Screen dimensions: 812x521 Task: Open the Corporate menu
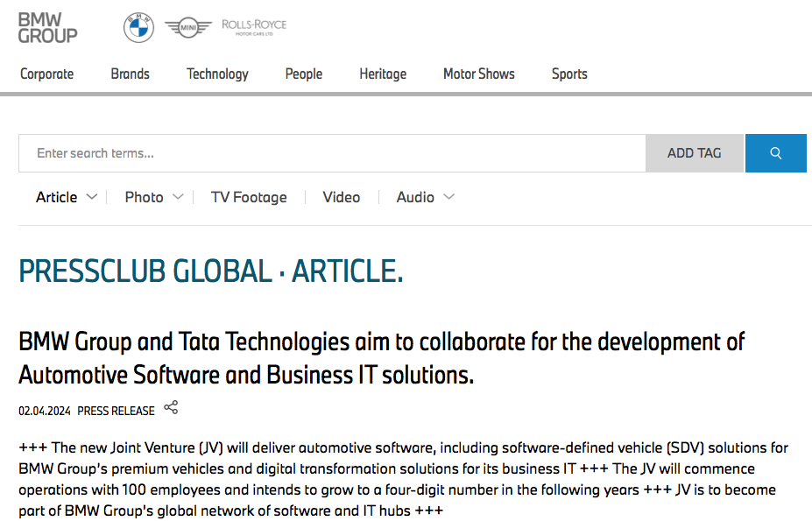pos(47,74)
